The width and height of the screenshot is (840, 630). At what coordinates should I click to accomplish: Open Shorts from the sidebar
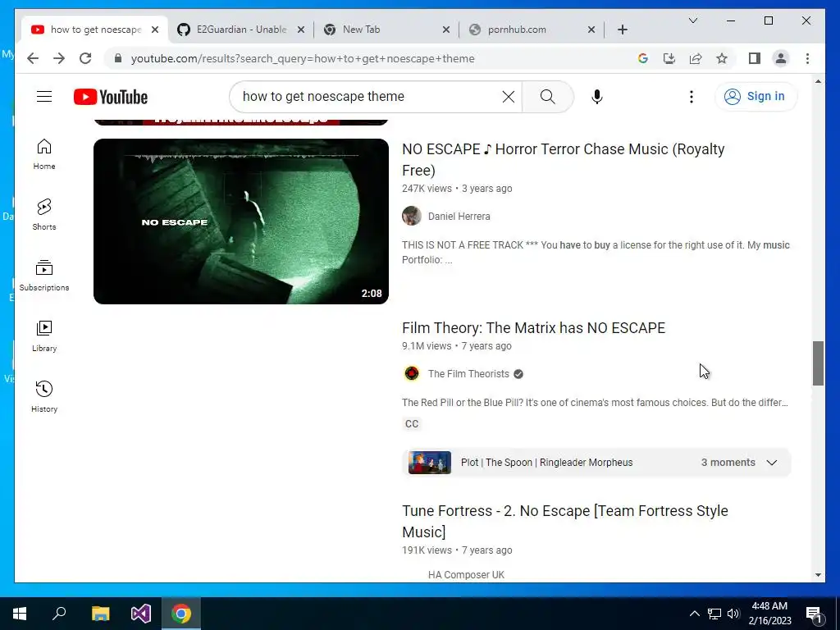click(x=44, y=215)
